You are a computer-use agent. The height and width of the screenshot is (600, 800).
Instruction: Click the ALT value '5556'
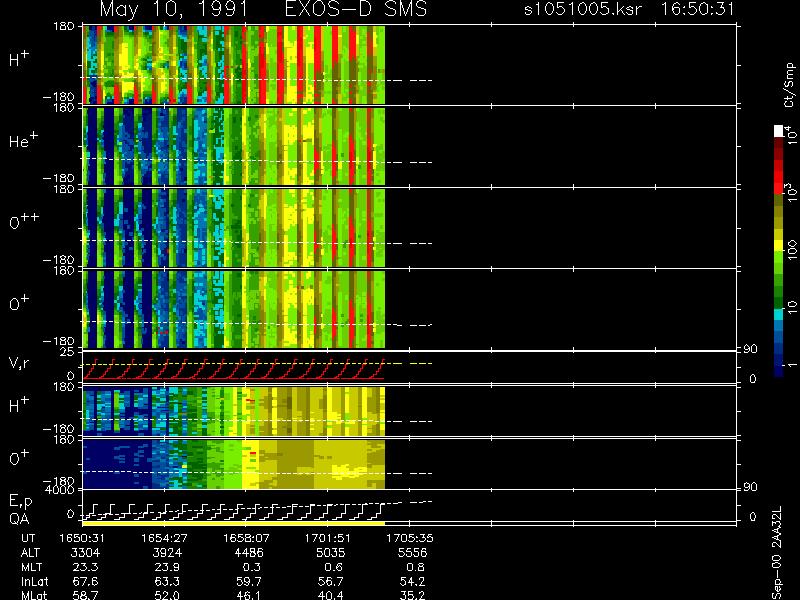tap(412, 553)
